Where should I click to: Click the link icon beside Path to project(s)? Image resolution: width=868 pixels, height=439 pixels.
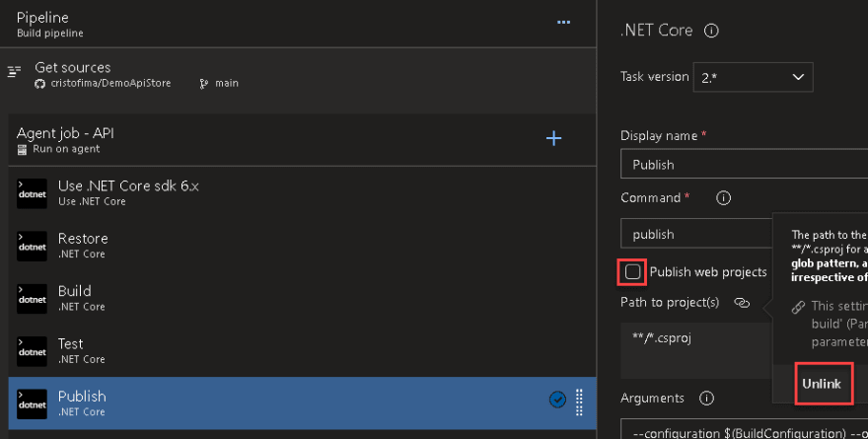[x=742, y=302]
